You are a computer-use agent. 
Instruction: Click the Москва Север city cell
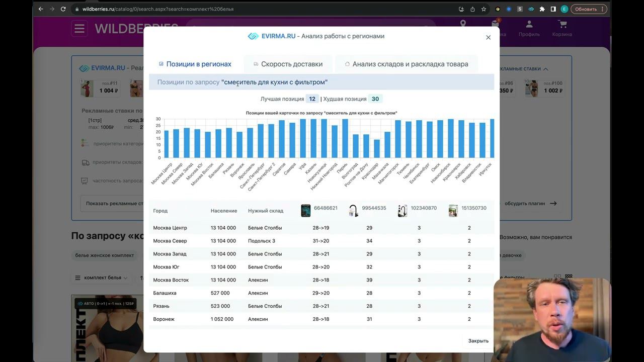[x=170, y=241]
